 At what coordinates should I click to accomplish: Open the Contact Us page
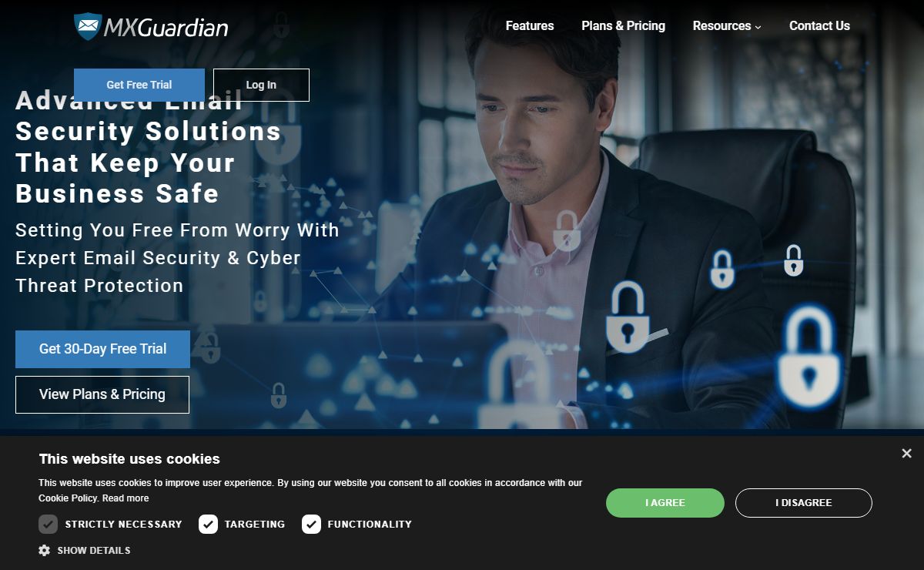coord(819,25)
